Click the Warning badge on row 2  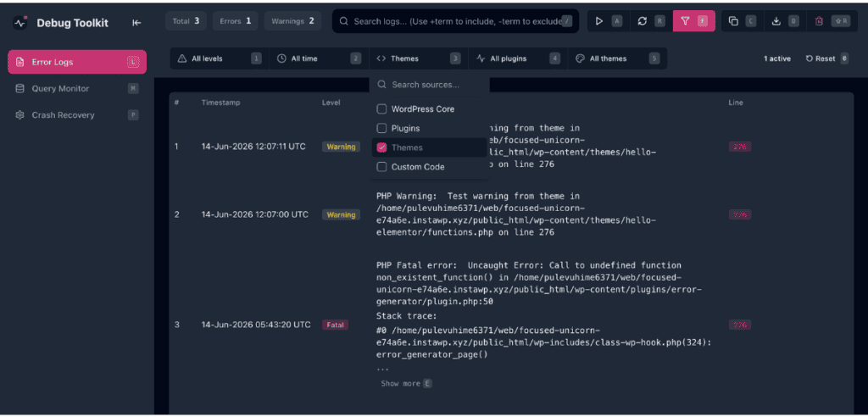(x=341, y=214)
